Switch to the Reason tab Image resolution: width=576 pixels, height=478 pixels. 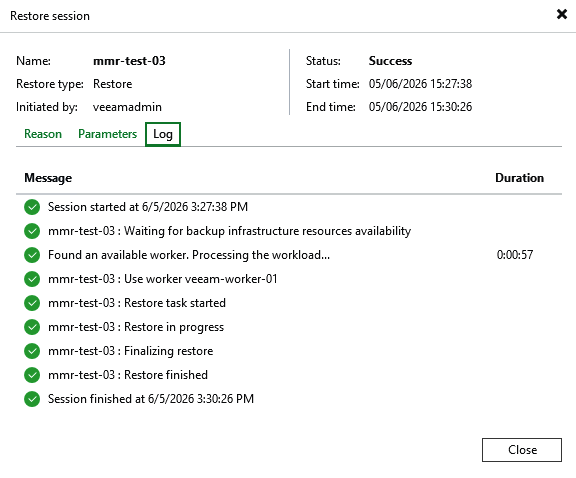43,134
